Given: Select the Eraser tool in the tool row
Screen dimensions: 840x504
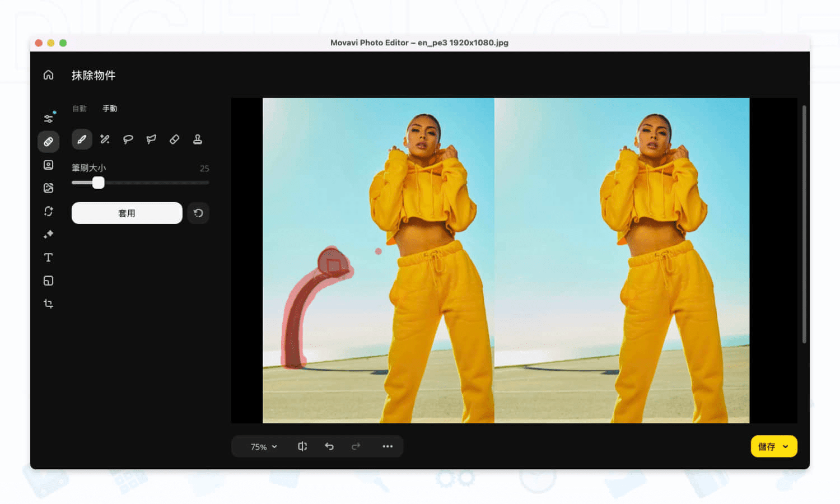Looking at the screenshot, I should pos(174,139).
